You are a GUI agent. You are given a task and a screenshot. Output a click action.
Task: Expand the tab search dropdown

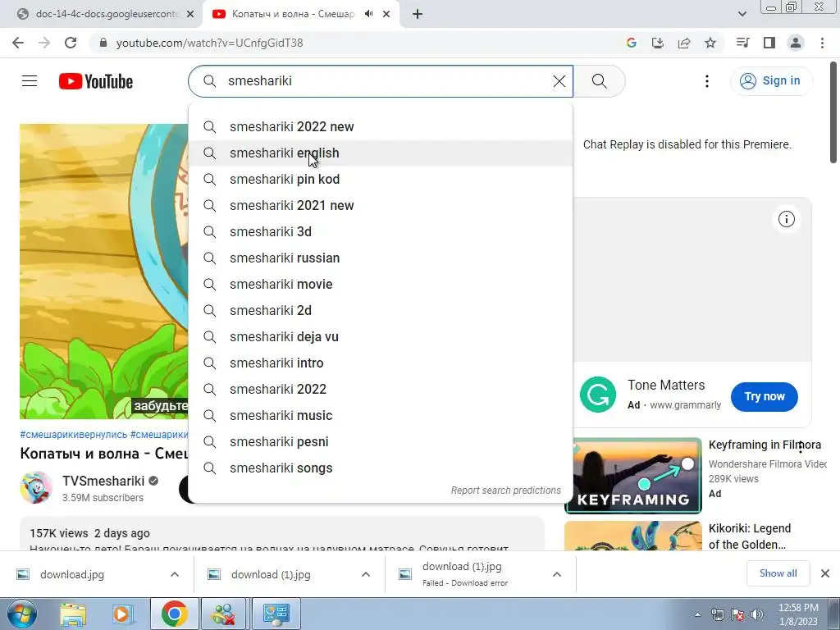coord(742,14)
